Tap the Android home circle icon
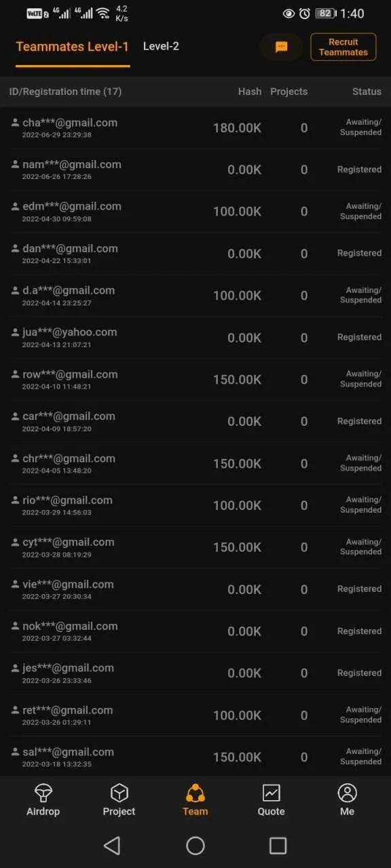Image resolution: width=391 pixels, height=868 pixels. 195,845
